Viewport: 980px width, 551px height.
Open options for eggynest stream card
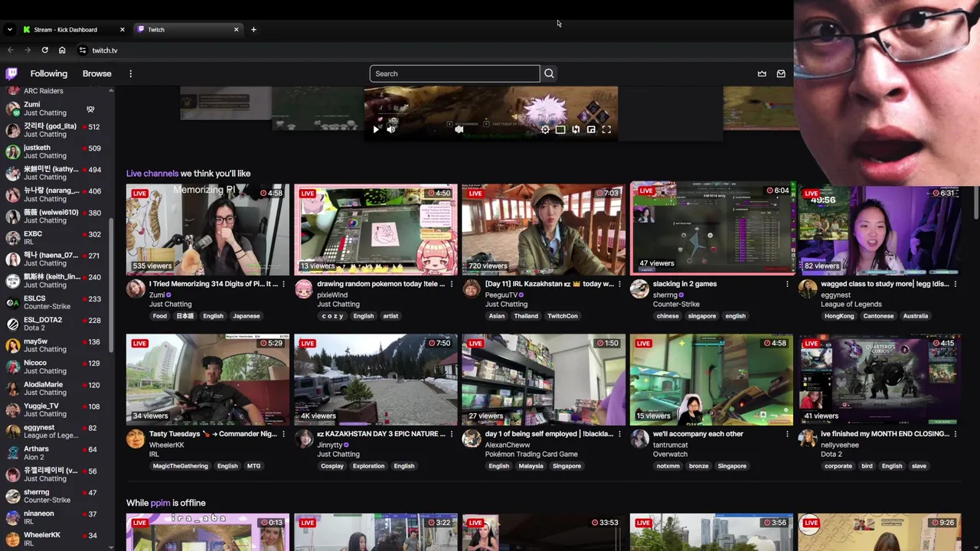(955, 284)
